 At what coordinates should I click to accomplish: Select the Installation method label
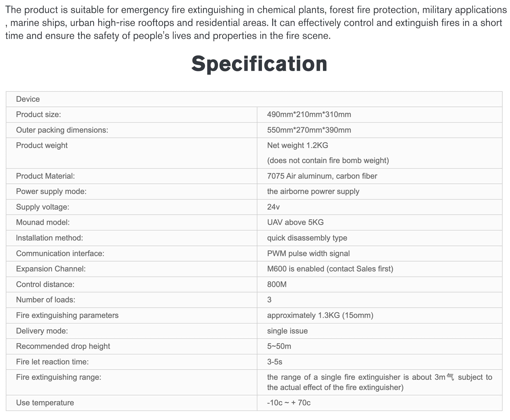pos(49,238)
